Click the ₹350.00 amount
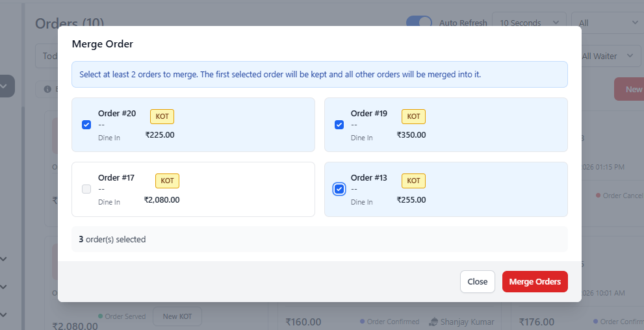Screen dimensions: 644x330 411,135
